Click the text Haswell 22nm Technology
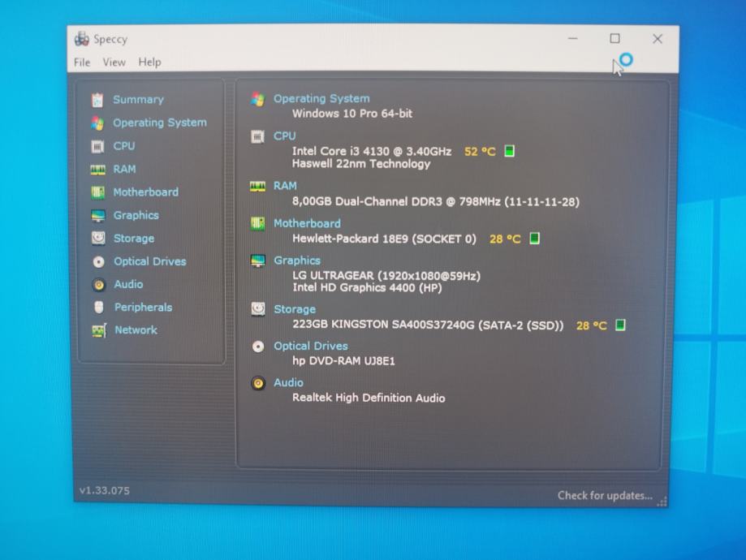Screen dimensions: 746x560 point(361,164)
